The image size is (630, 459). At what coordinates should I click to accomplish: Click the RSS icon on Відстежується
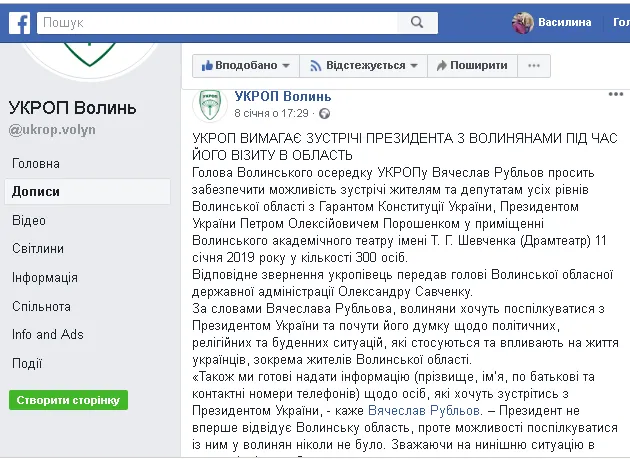click(316, 66)
